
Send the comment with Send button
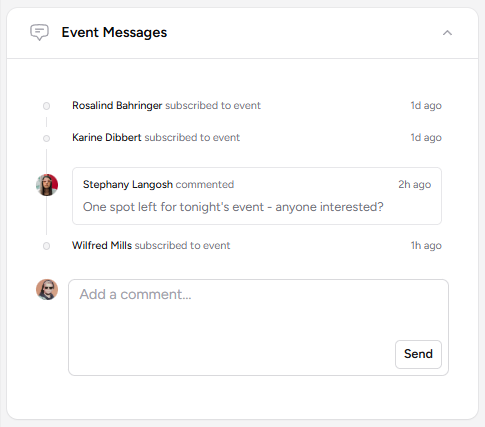[418, 354]
